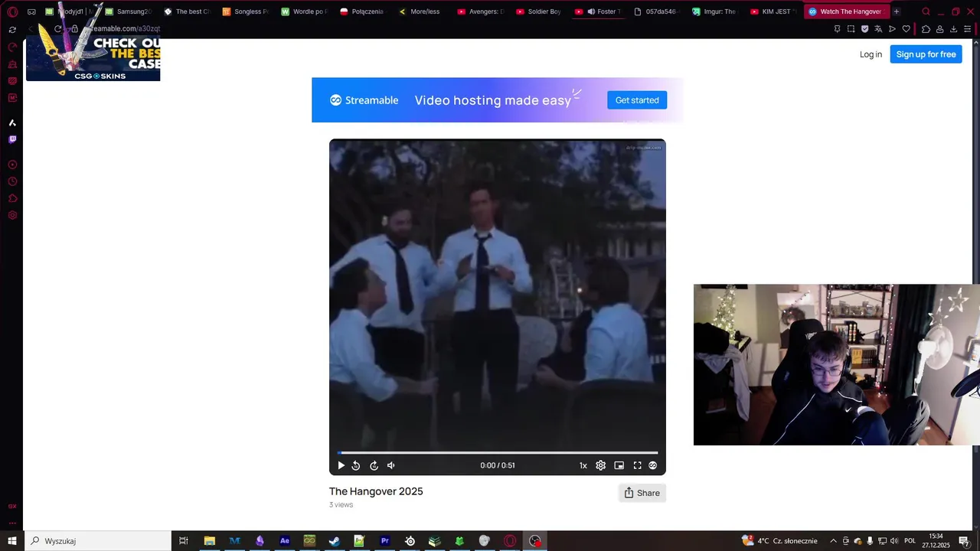Click the Wyszukaj taskbar search box
This screenshot has height=551, width=980.
97,541
